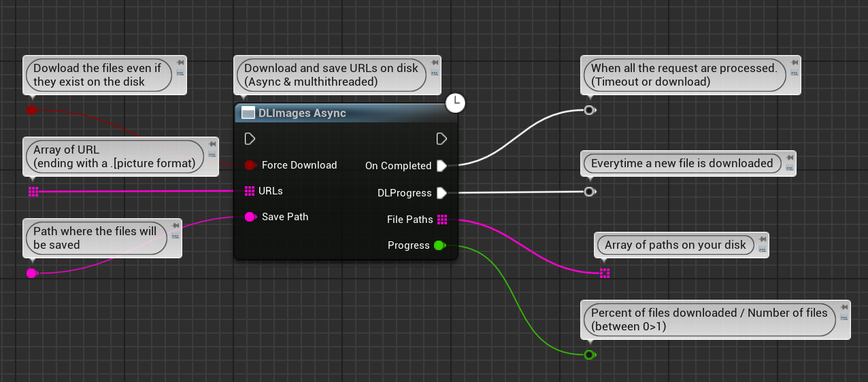Click the DLProgress execution output pin
This screenshot has width=868, height=382.
coord(441,193)
